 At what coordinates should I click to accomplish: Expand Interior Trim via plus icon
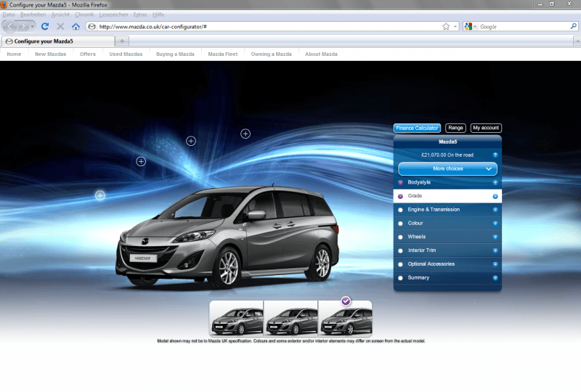(x=495, y=251)
